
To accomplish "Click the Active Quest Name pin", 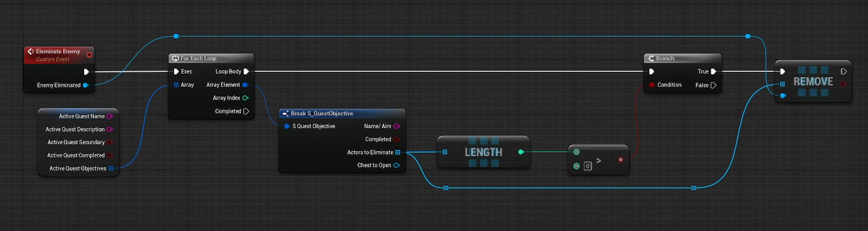I will point(110,117).
